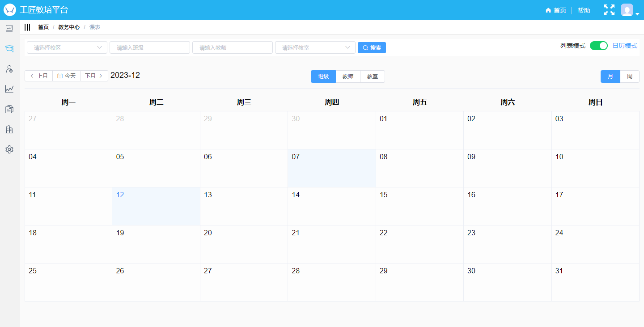The image size is (644, 327).
Task: Click the teacher name (请输入教师) input field
Action: point(233,47)
